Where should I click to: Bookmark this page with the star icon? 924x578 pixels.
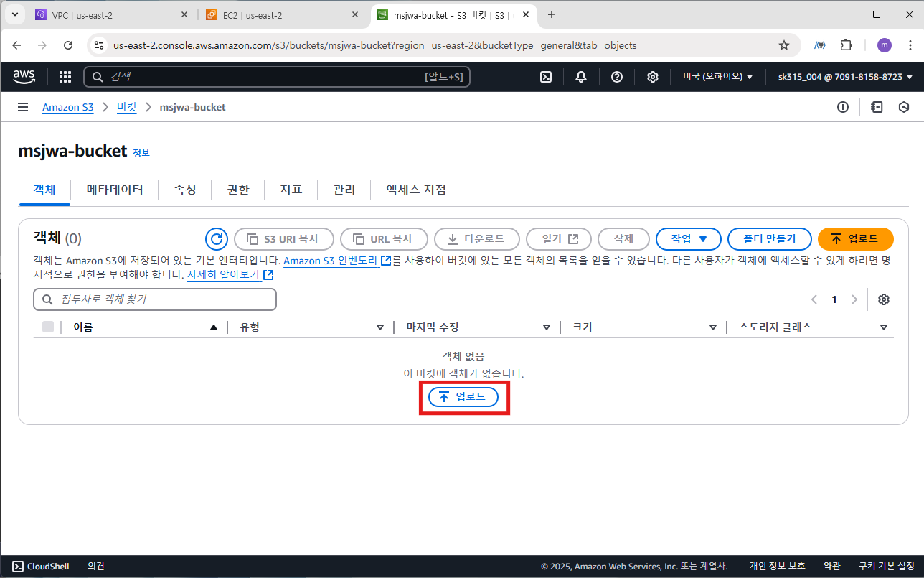784,45
